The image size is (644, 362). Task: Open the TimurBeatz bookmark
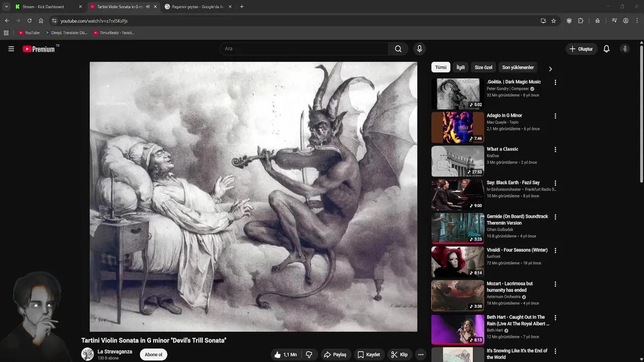point(114,33)
